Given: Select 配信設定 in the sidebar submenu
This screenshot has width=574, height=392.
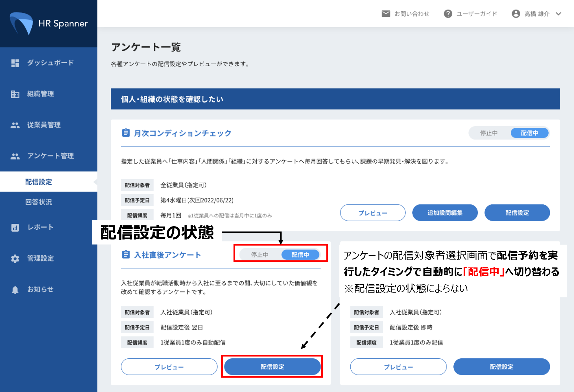Looking at the screenshot, I should tap(39, 182).
